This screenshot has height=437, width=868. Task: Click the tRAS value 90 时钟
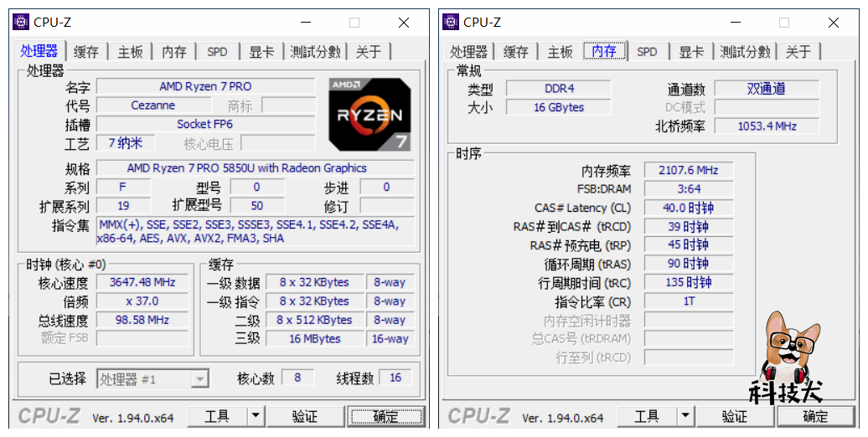[x=689, y=264]
